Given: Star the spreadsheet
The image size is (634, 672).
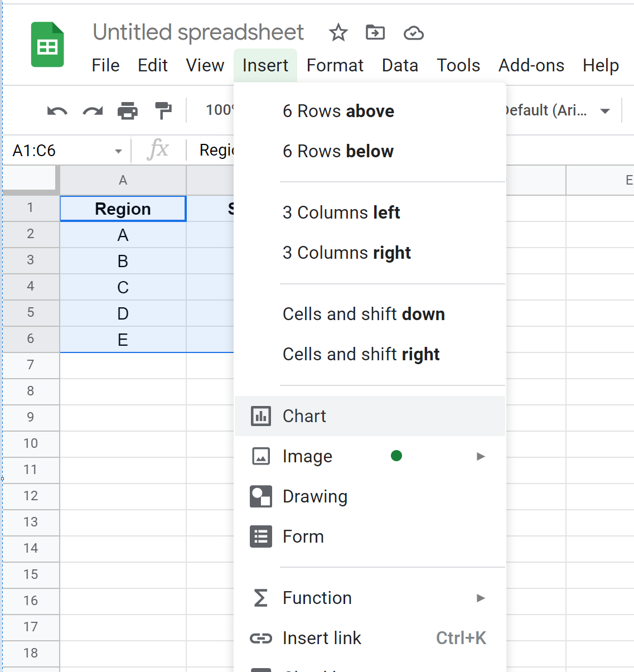Looking at the screenshot, I should 338,33.
